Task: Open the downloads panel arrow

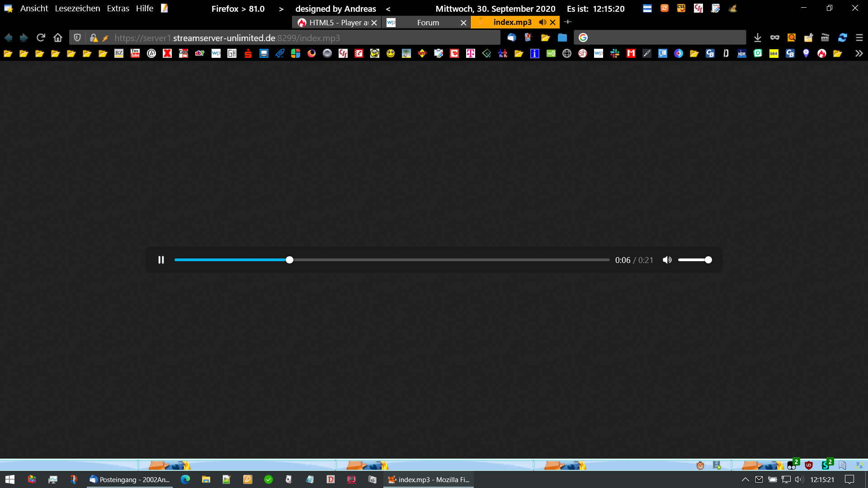Action: (758, 38)
